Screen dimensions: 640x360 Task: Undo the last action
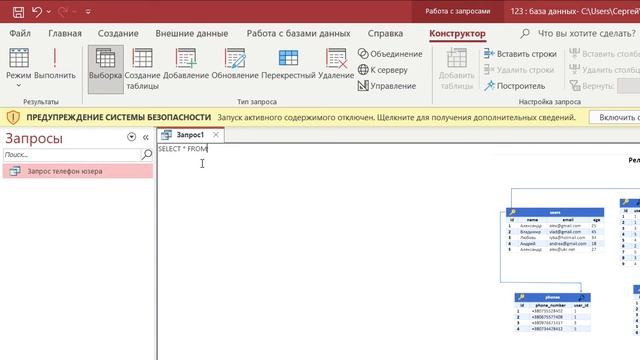coord(37,12)
